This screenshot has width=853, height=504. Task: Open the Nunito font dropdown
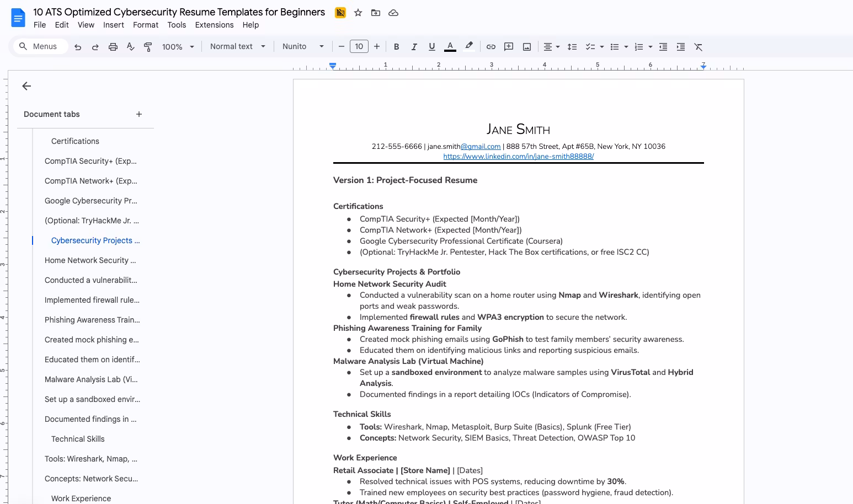tap(302, 47)
